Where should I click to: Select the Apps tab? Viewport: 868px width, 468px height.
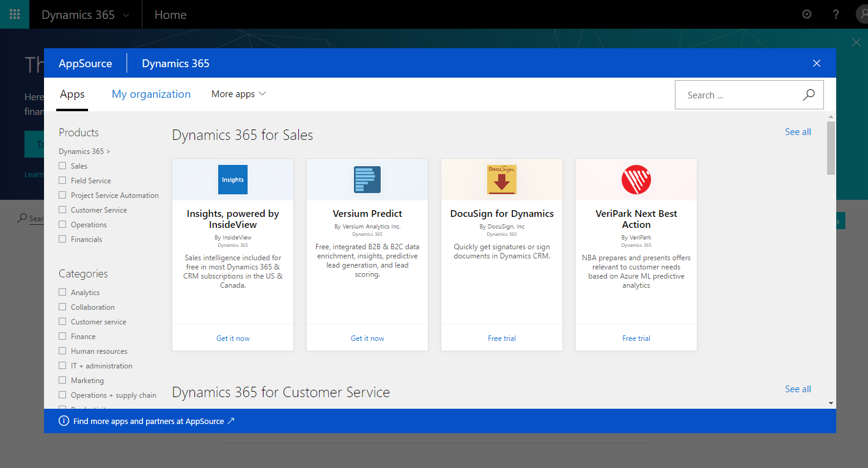[x=72, y=94]
